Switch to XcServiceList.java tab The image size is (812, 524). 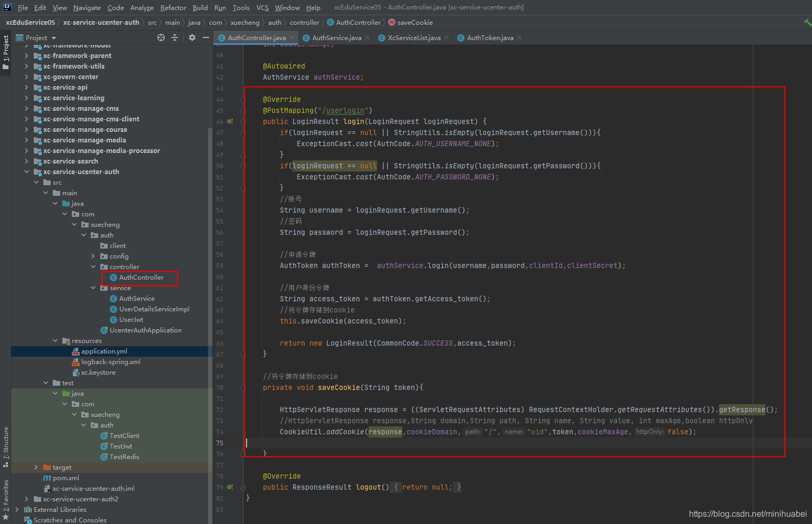(x=414, y=37)
